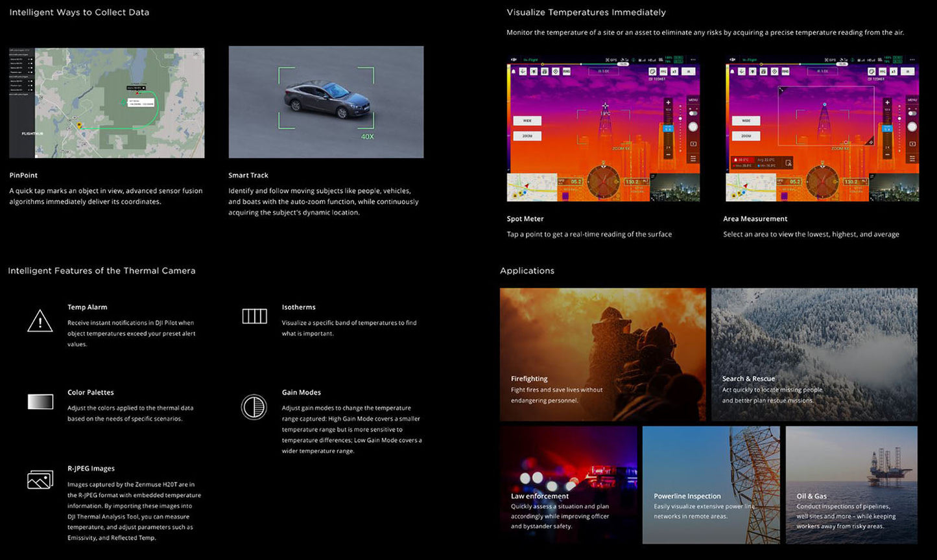The width and height of the screenshot is (937, 560).
Task: Click round shutter button in Spot Meter screenshot
Action: coord(693,127)
